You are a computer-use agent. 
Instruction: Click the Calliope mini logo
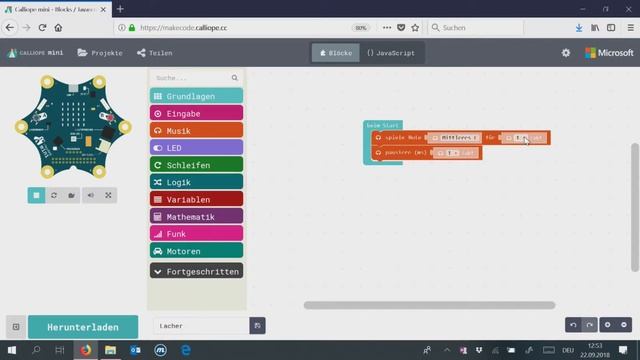(36, 53)
